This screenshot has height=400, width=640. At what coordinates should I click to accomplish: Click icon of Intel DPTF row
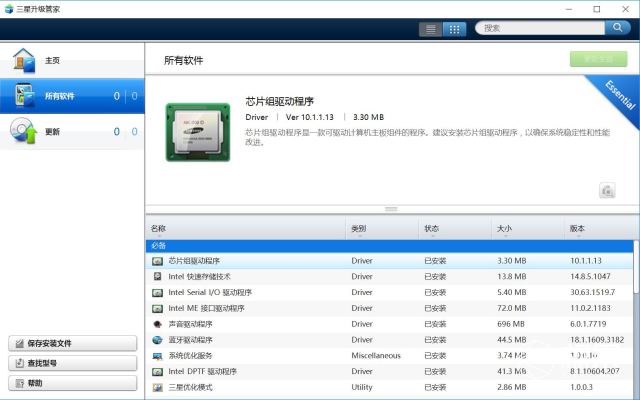coord(158,372)
